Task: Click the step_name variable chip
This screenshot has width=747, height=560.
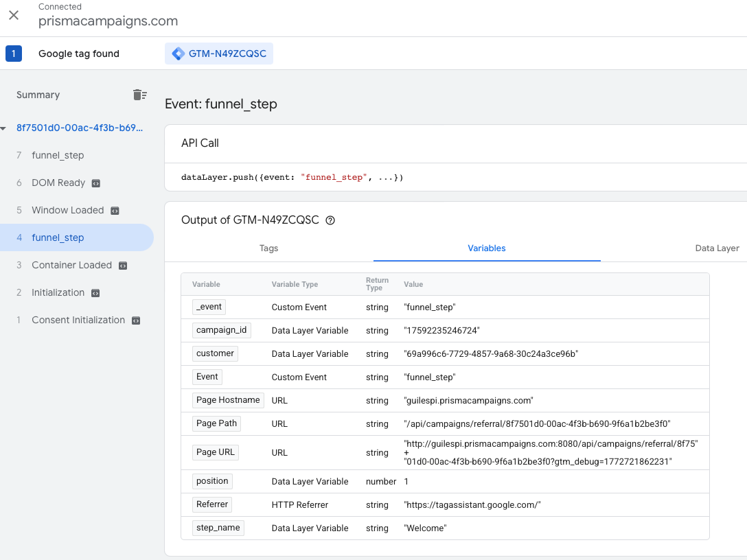Action: 219,528
